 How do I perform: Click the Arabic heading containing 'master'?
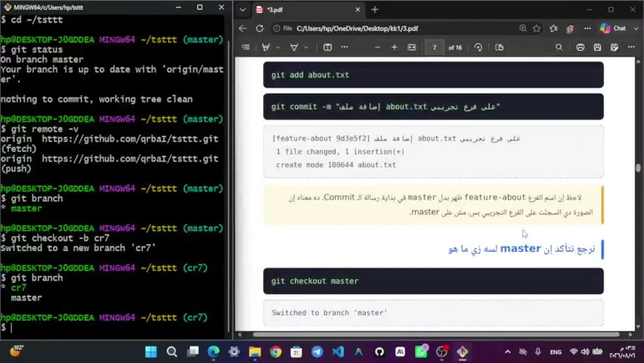522,249
